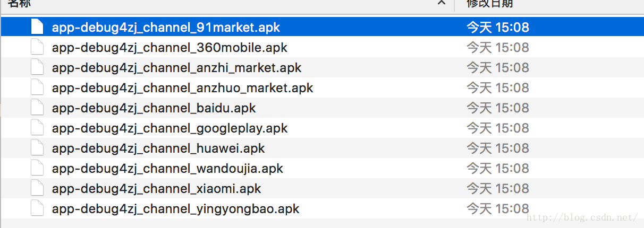This screenshot has height=228, width=644.
Task: Select app-debug4zj_channel_googleplay.apk file name
Action: [x=170, y=128]
